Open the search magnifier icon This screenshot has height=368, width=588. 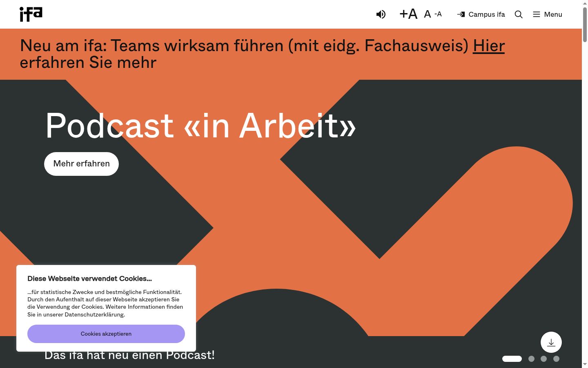click(519, 14)
